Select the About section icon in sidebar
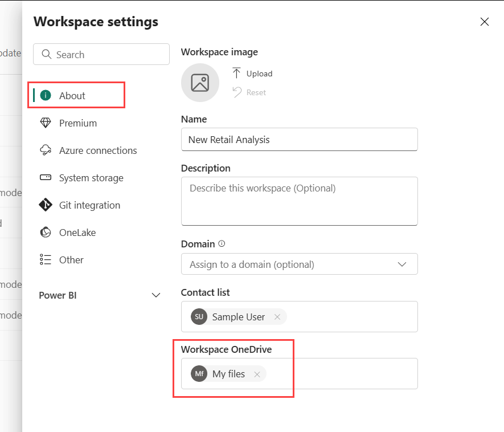The width and height of the screenshot is (504, 432). tap(45, 95)
